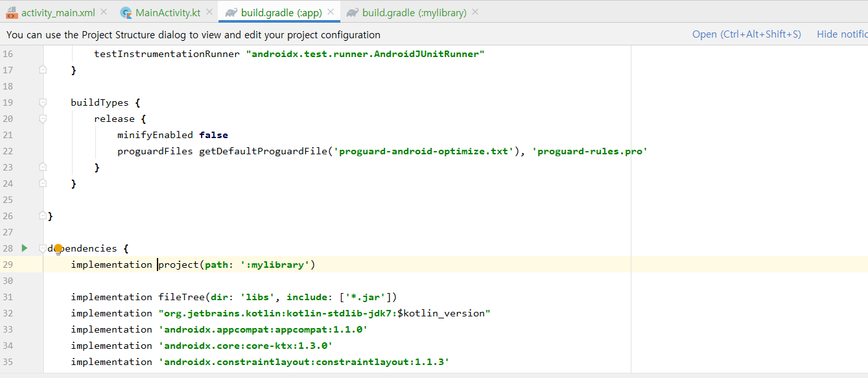This screenshot has width=868, height=378.
Task: Click the buildTypes keyword
Action: 100,102
